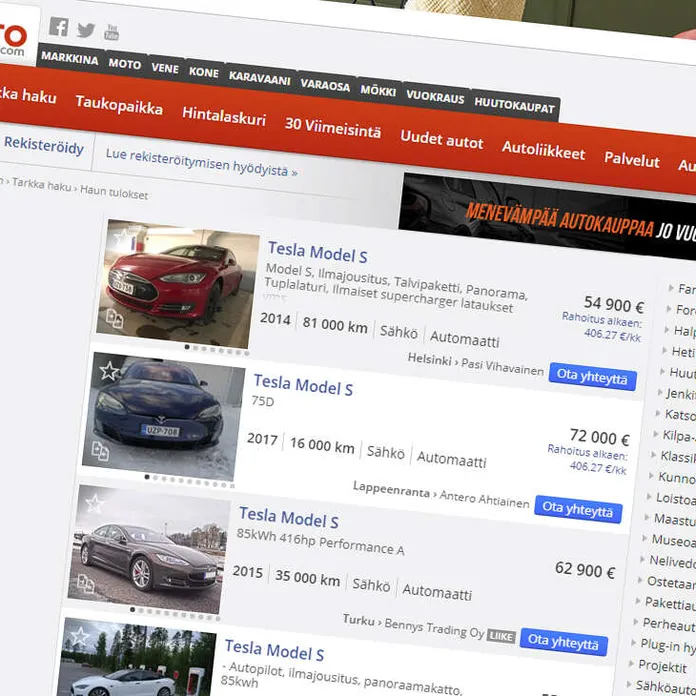Expand Plug-in hy sidebar category arrow

pyautogui.click(x=633, y=643)
